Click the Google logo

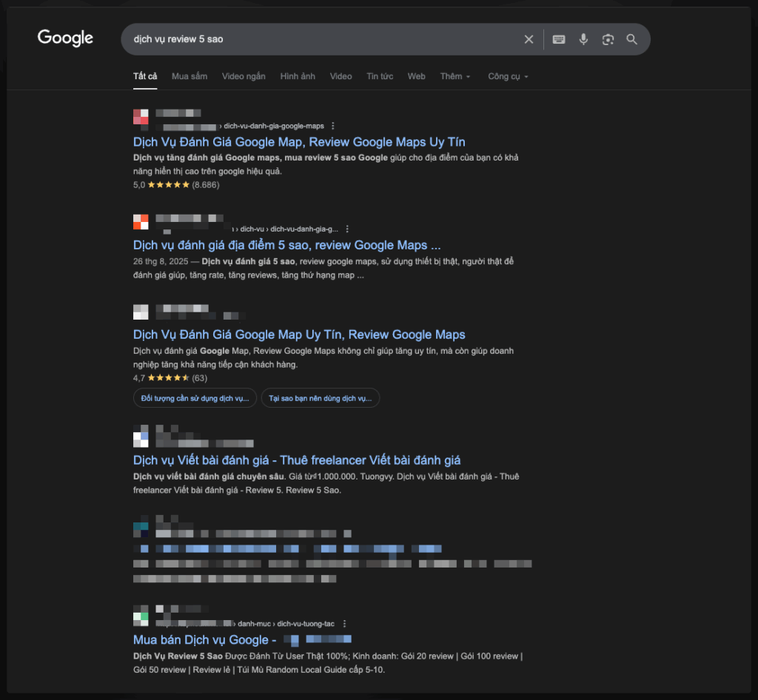click(x=65, y=38)
